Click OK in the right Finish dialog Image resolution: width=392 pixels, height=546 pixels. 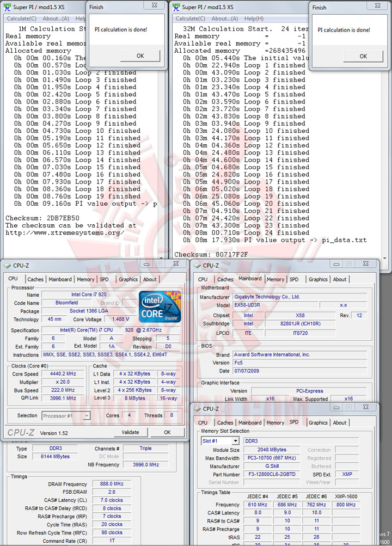pos(363,56)
